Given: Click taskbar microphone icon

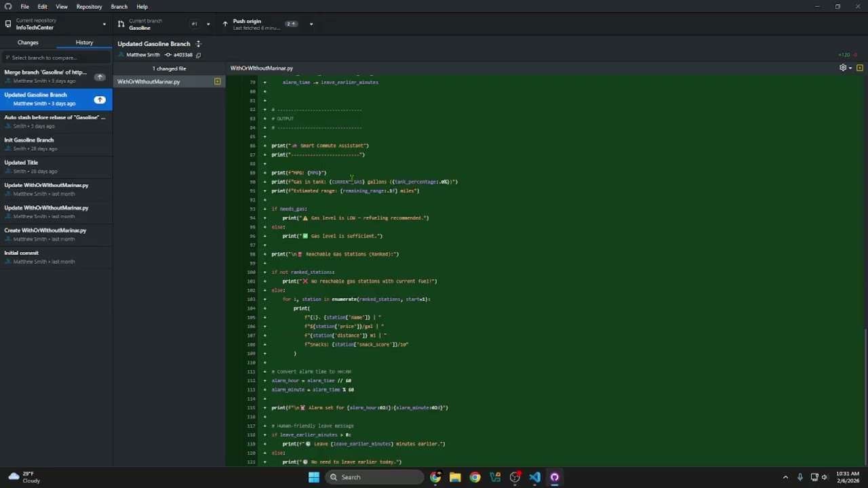Looking at the screenshot, I should tap(800, 477).
